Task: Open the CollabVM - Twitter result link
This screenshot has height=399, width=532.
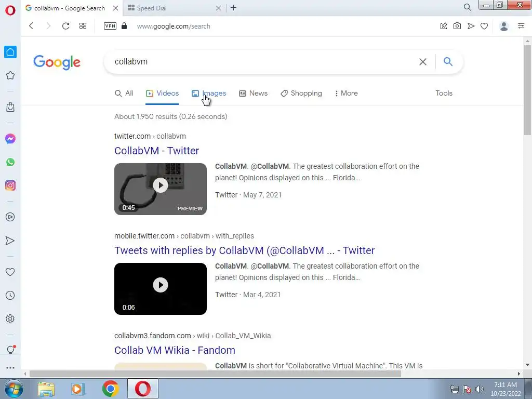Action: point(157,151)
